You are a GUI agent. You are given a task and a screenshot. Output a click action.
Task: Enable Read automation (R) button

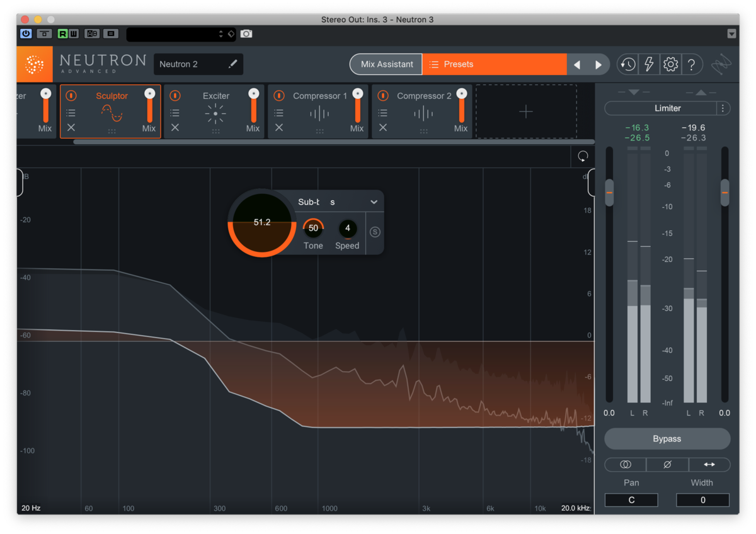point(63,34)
